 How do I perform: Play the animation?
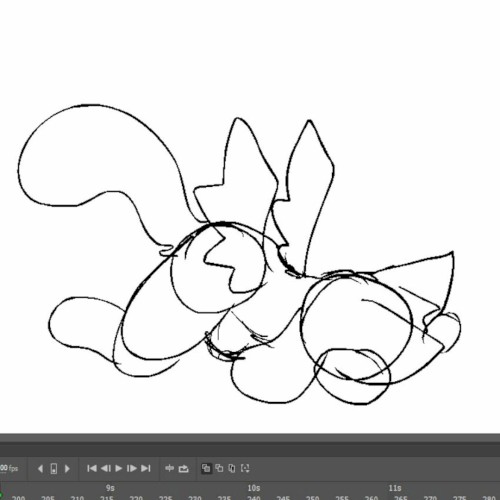(118, 468)
